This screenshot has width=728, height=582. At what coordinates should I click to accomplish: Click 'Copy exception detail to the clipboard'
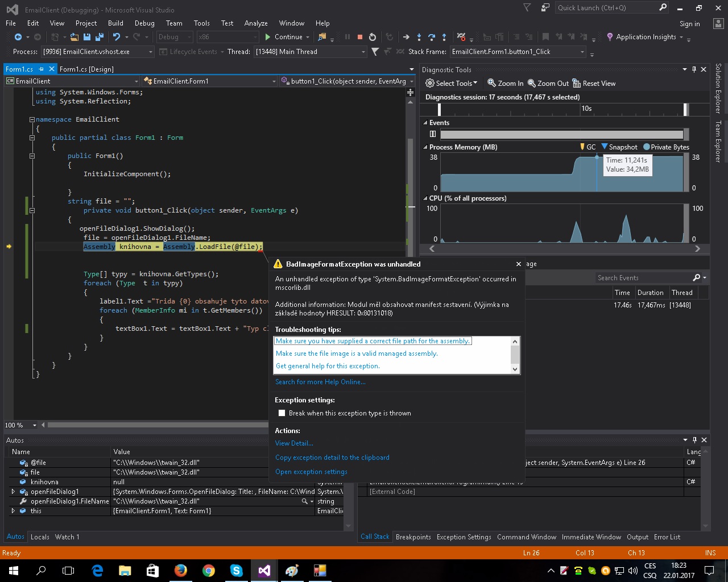coord(332,458)
